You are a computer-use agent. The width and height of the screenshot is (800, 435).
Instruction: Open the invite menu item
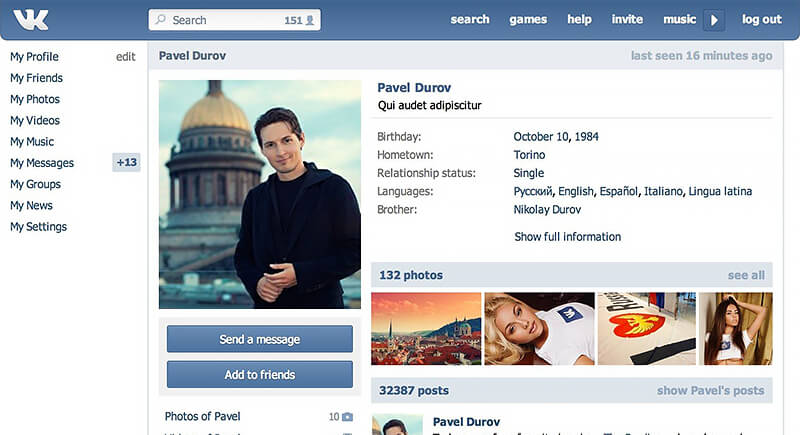[x=627, y=19]
